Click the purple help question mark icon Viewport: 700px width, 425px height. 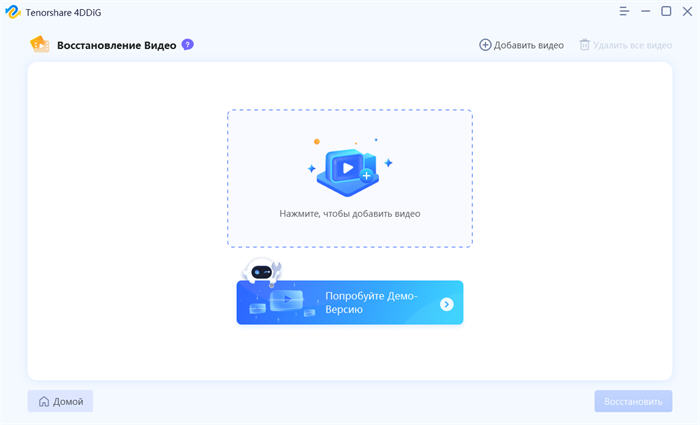[188, 45]
